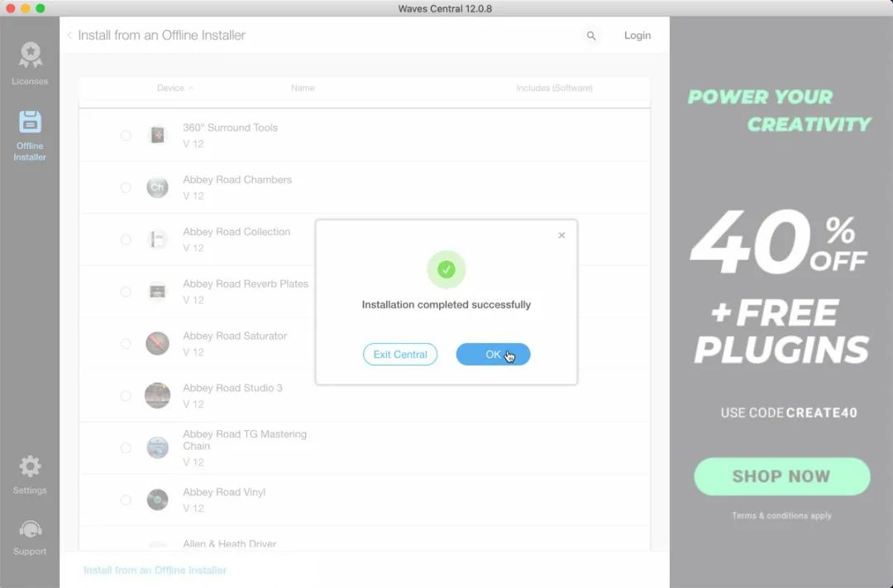
Task: Close the installation dialog with X
Action: 561,236
